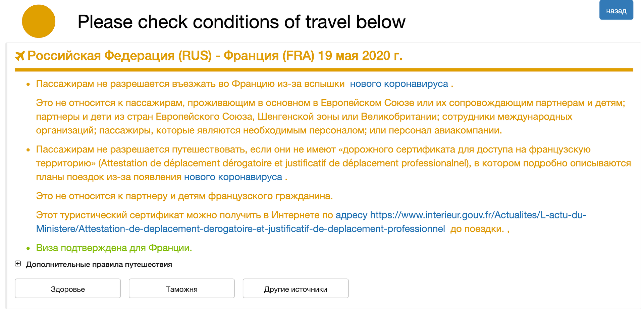
Task: Open the interieur.gouv.fr attestation URL link
Action: (461, 215)
